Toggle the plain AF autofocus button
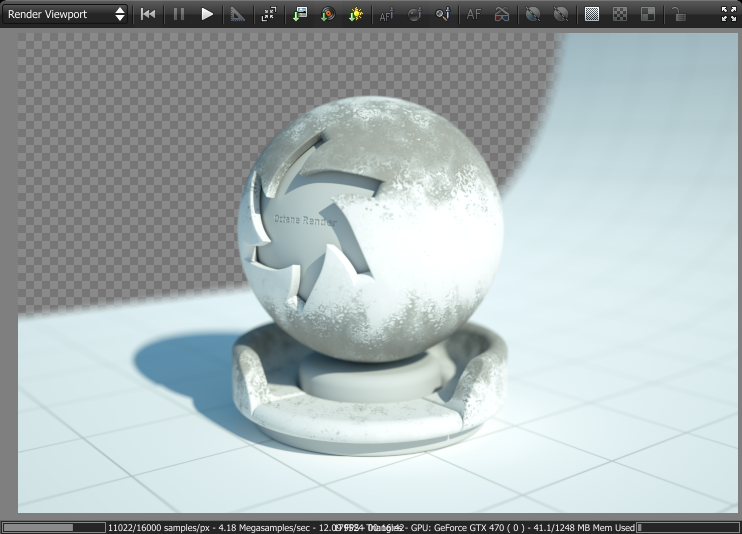The width and height of the screenshot is (742, 534). coord(474,14)
